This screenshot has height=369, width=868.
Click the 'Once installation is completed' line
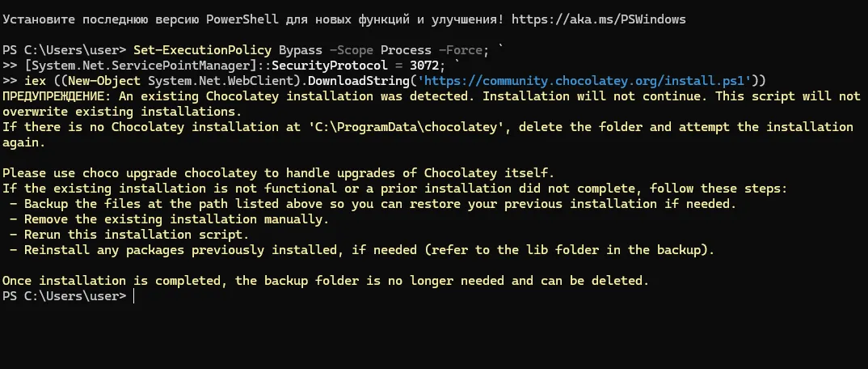pos(325,281)
